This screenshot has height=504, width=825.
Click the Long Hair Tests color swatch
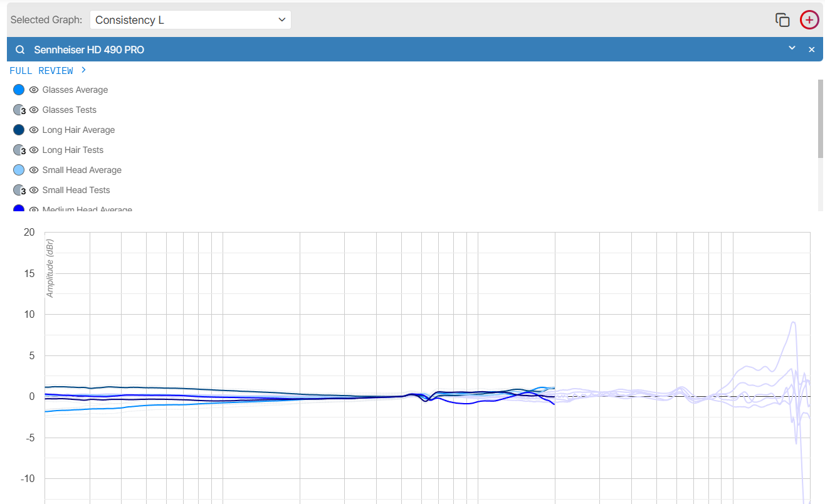coord(19,150)
